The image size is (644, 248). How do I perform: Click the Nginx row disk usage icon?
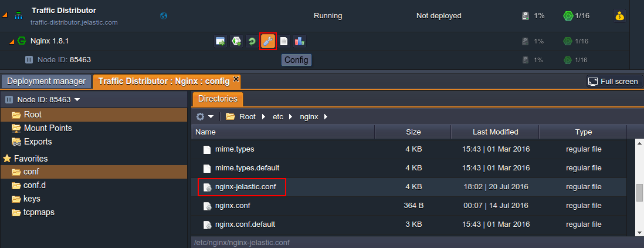click(526, 41)
